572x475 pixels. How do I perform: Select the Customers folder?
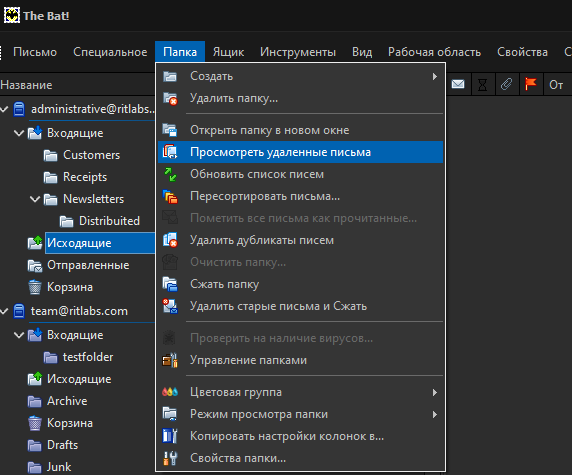(x=91, y=155)
